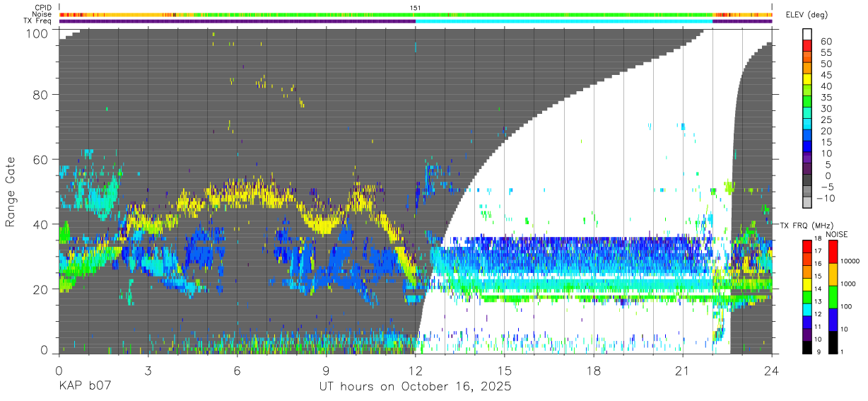Click the yellow swatch in elevation colorbar
Viewport: 868px width, 401px height.
point(807,80)
